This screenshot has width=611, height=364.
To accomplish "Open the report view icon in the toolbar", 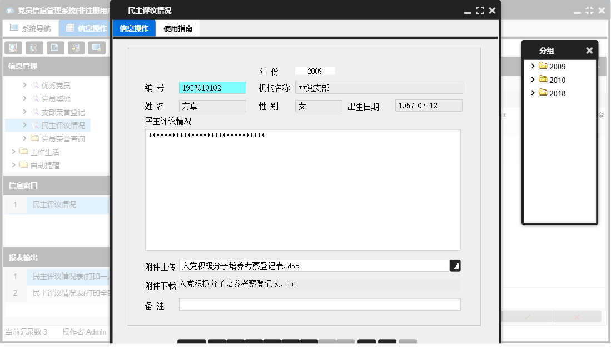I will point(34,48).
